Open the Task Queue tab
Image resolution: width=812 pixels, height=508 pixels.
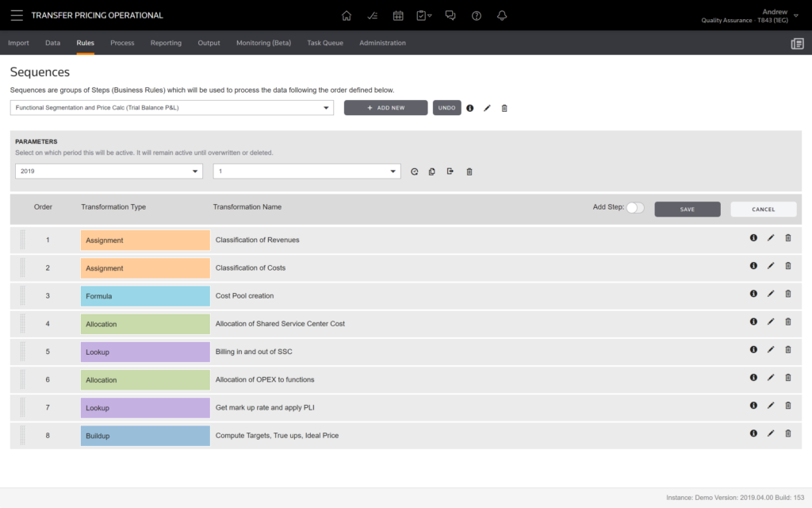(325, 43)
